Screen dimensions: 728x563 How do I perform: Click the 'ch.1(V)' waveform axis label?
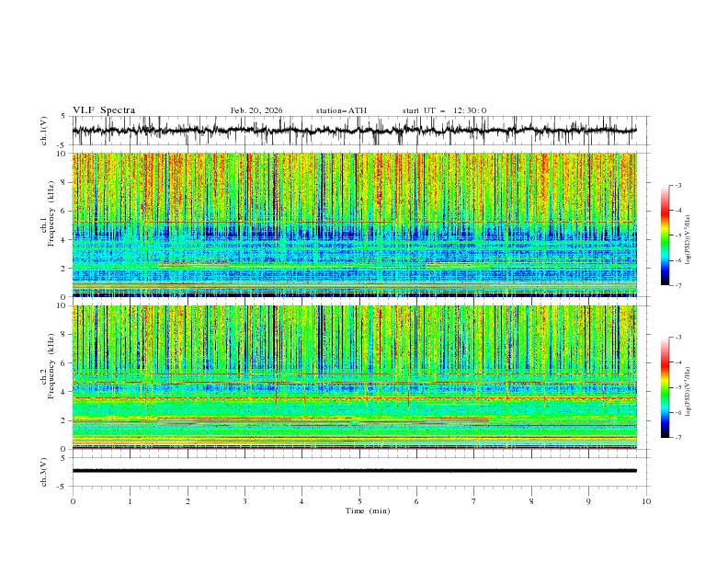44,131
